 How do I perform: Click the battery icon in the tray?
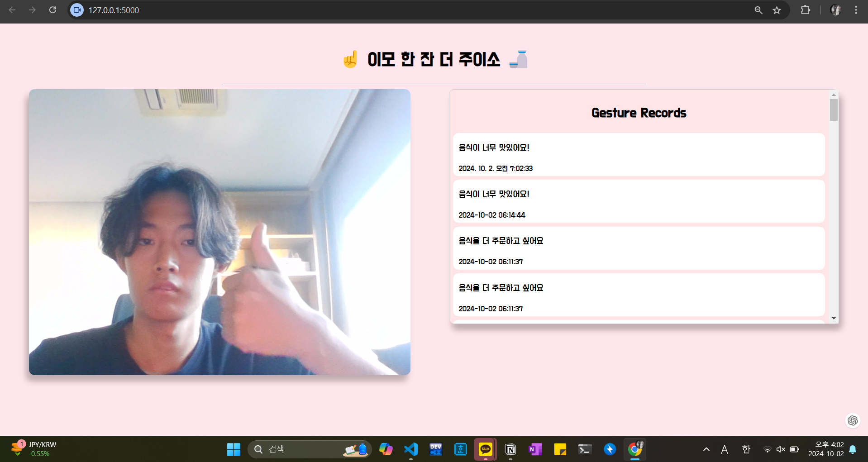(x=794, y=449)
